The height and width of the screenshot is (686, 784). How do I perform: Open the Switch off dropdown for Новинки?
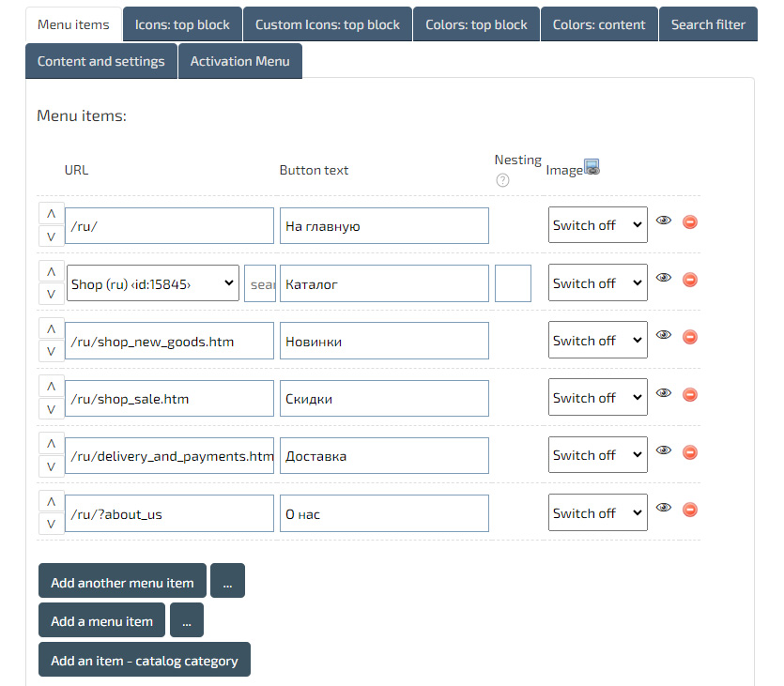coord(597,341)
